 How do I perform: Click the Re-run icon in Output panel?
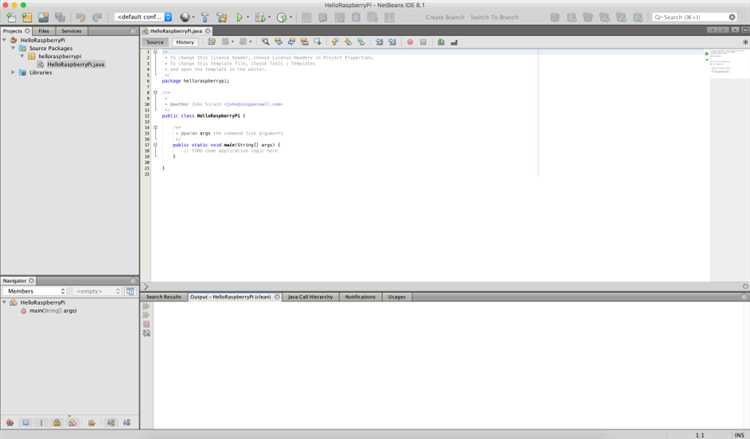[x=146, y=306]
